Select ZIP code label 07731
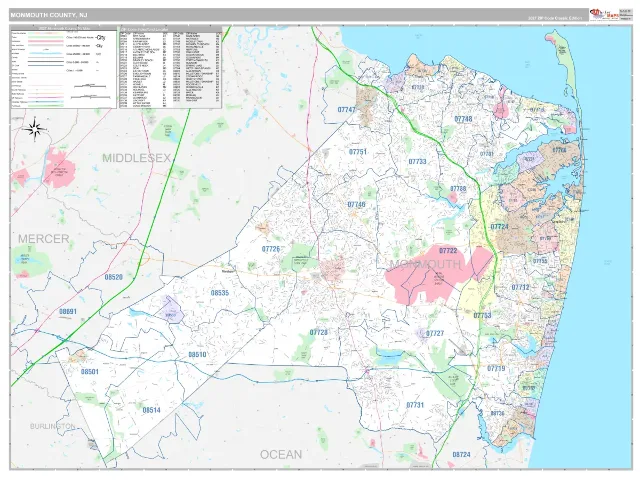Viewport: 640px width, 480px height. pyautogui.click(x=415, y=404)
